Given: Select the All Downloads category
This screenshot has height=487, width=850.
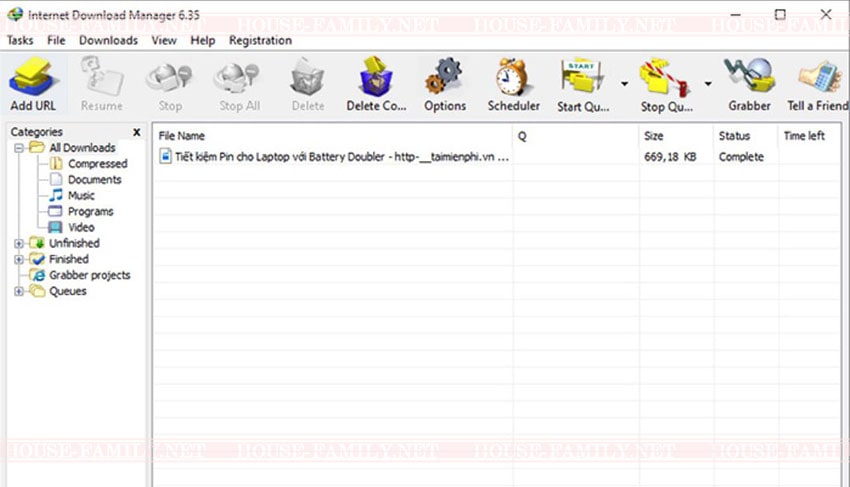Looking at the screenshot, I should pyautogui.click(x=82, y=148).
